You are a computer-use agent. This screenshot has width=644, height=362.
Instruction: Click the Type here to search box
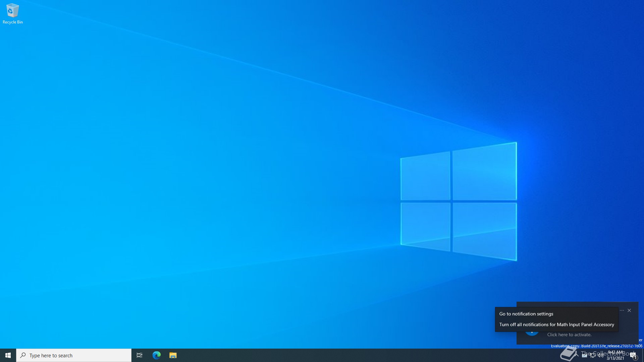click(x=74, y=355)
